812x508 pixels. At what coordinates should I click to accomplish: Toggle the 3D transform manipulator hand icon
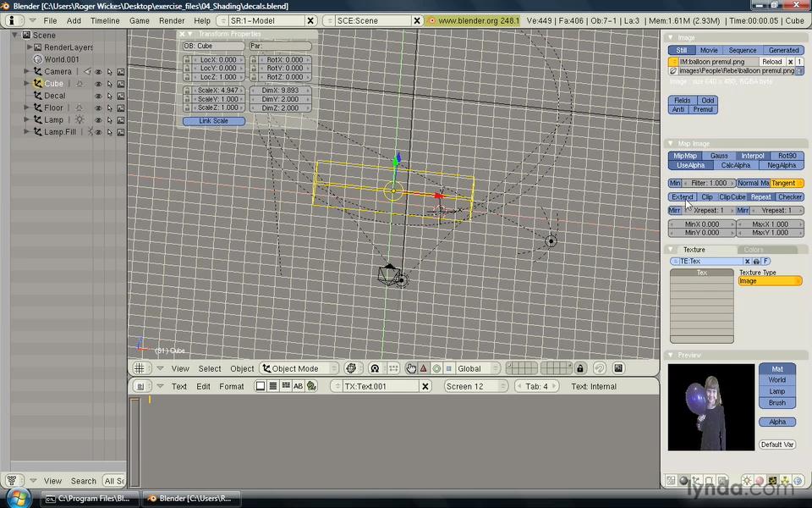click(411, 368)
